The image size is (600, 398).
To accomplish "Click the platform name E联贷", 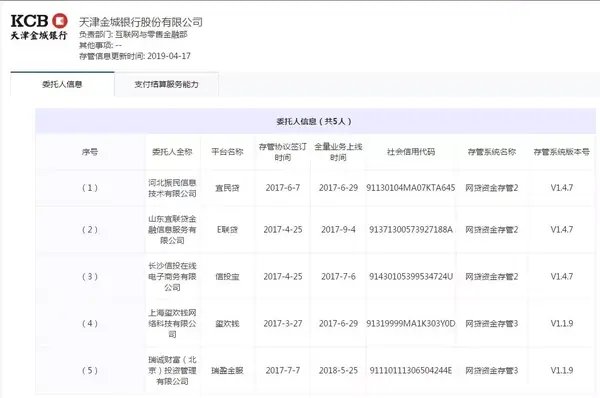I will coord(227,230).
